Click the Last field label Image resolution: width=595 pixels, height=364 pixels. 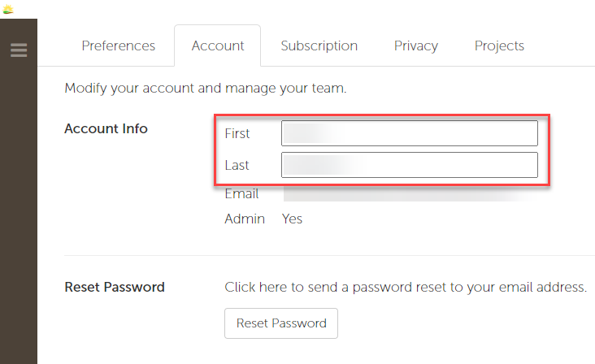point(237,165)
